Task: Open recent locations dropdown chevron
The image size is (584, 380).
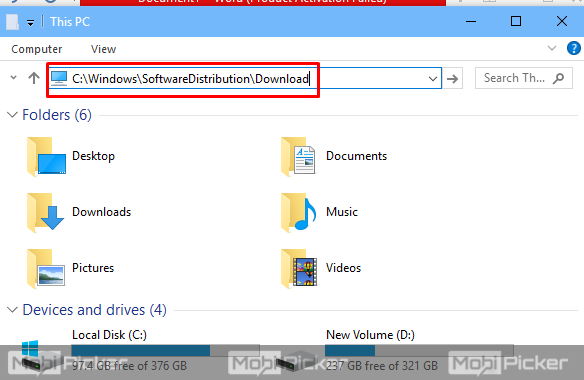Action: (x=13, y=78)
